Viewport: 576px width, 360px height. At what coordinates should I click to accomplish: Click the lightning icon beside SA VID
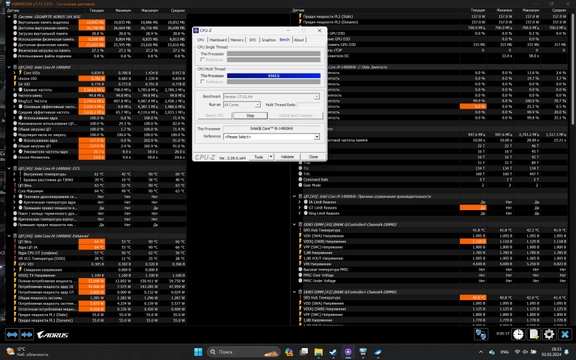(x=15, y=84)
